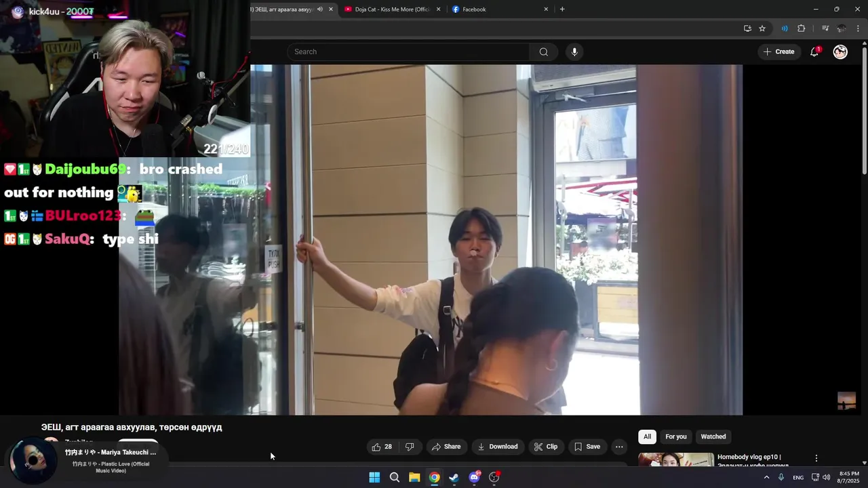Start voice search with the microphone icon
This screenshot has width=868, height=488.
coord(574,52)
